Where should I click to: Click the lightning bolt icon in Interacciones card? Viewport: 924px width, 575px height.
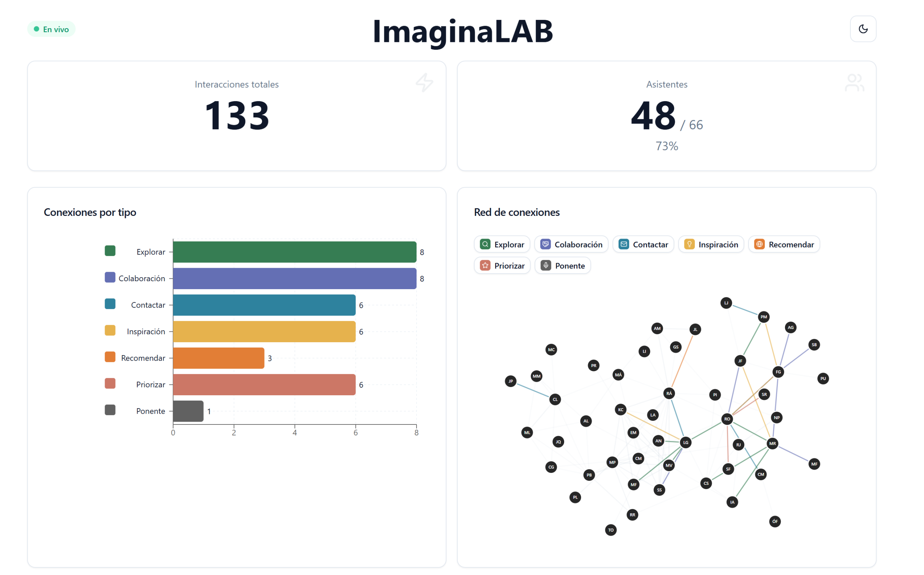pos(424,83)
